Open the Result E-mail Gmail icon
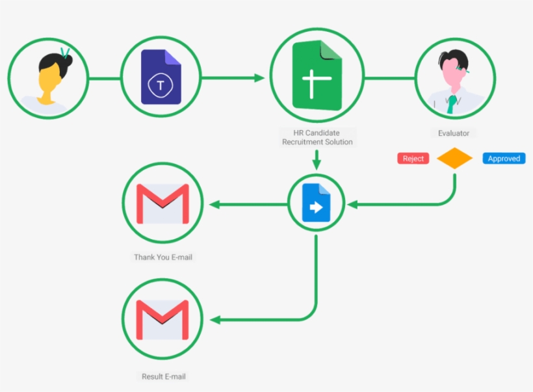533x392 pixels. (162, 319)
